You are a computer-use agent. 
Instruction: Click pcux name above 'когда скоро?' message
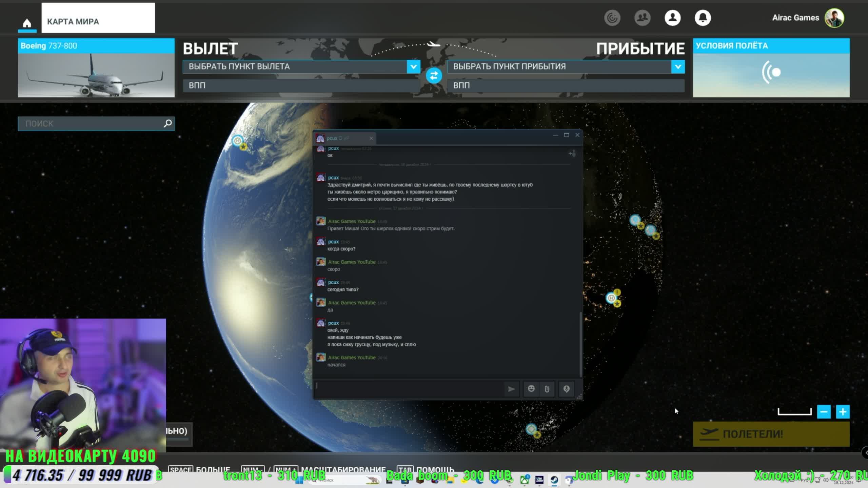click(333, 242)
